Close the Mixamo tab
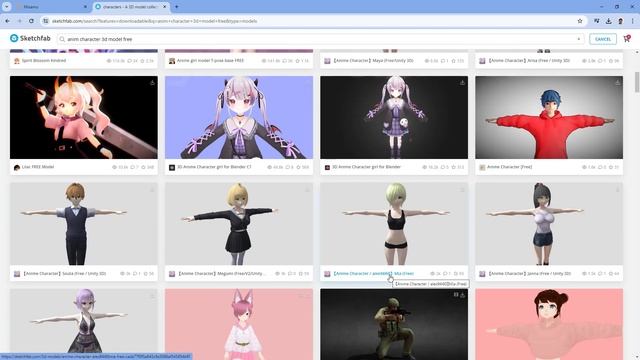 click(x=85, y=7)
